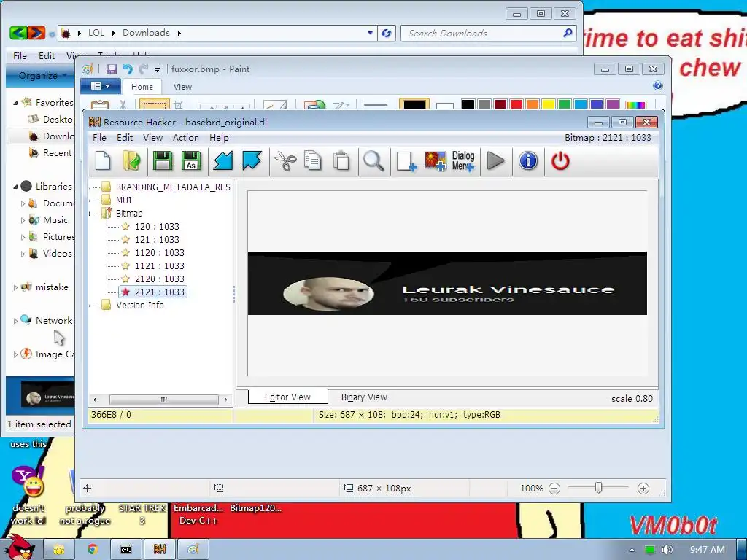Open Resource Hacker Help menu
Viewport: 747px width, 560px height.
[219, 138]
